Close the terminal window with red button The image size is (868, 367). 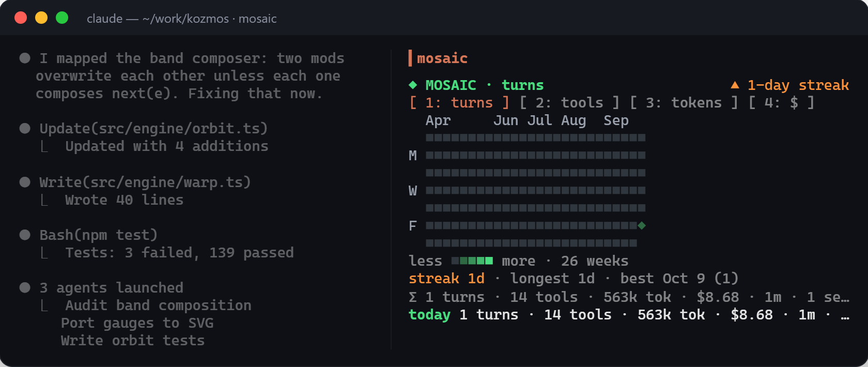[21, 18]
